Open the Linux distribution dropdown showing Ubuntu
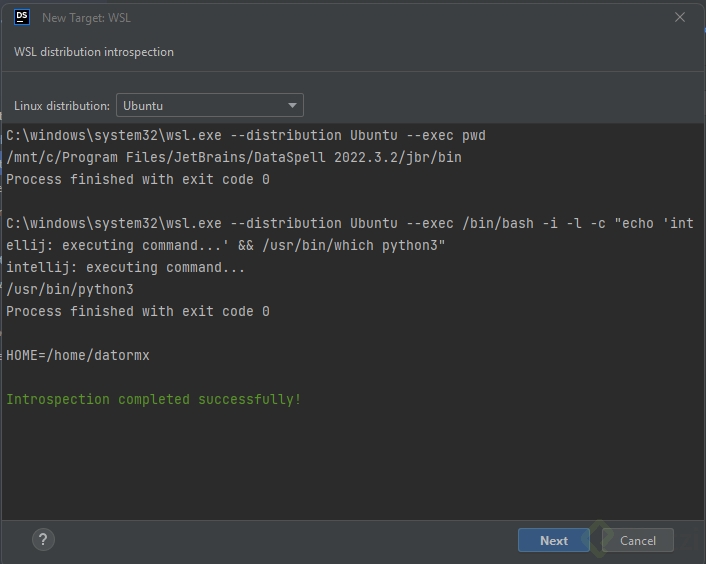Screen dimensions: 706x564 coord(210,105)
